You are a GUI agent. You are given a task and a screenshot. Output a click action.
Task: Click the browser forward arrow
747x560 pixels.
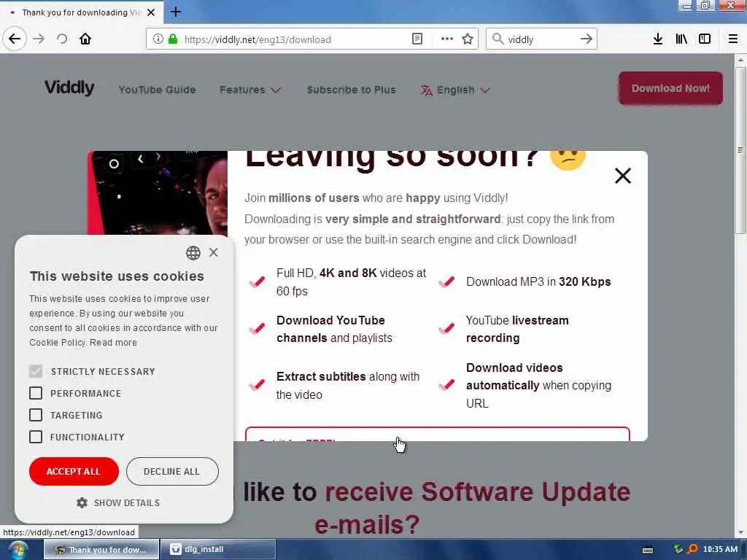coord(39,39)
